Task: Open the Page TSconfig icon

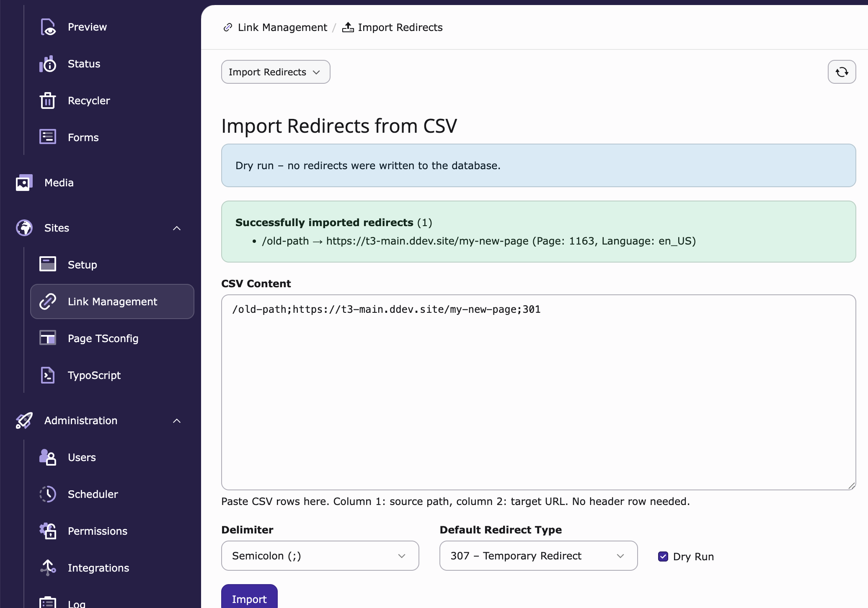Action: [x=48, y=338]
